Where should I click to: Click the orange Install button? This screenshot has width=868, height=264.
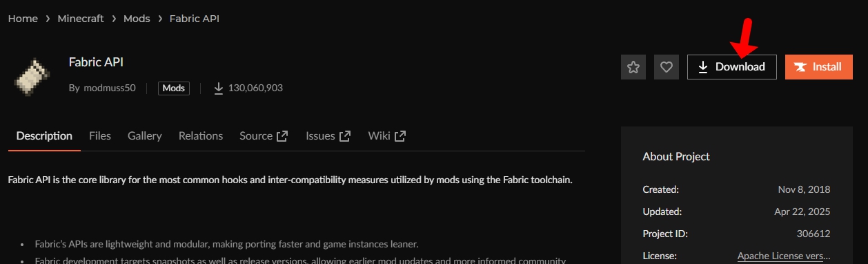[818, 67]
